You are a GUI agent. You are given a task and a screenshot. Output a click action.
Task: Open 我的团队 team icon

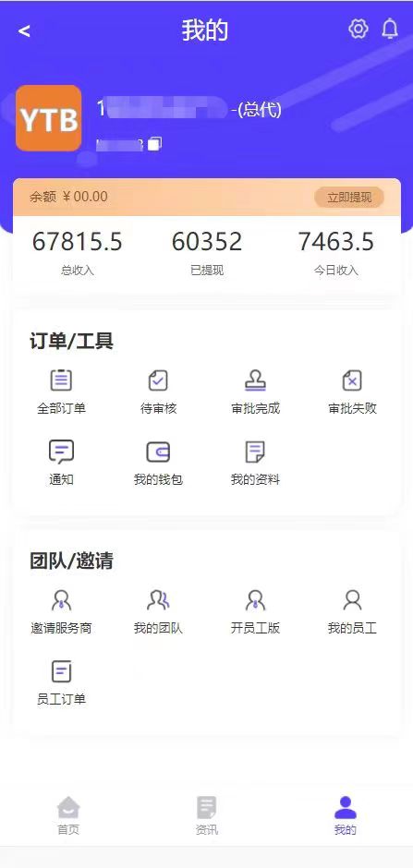pyautogui.click(x=158, y=600)
